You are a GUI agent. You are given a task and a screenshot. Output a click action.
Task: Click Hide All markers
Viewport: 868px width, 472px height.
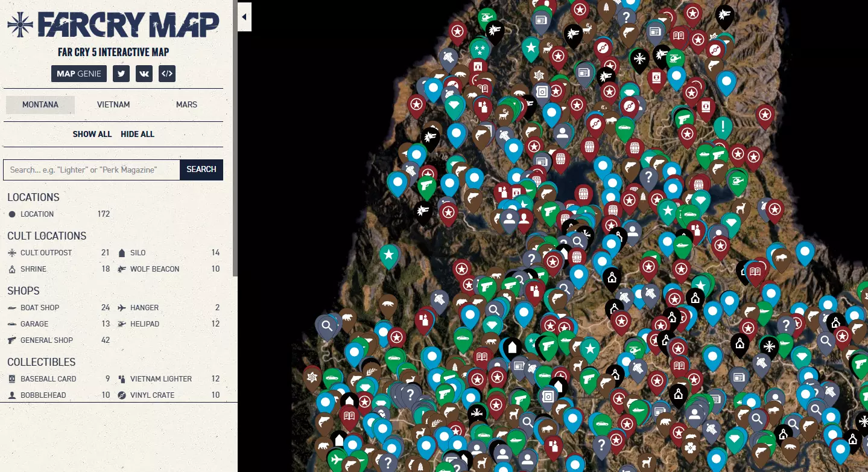coord(138,134)
